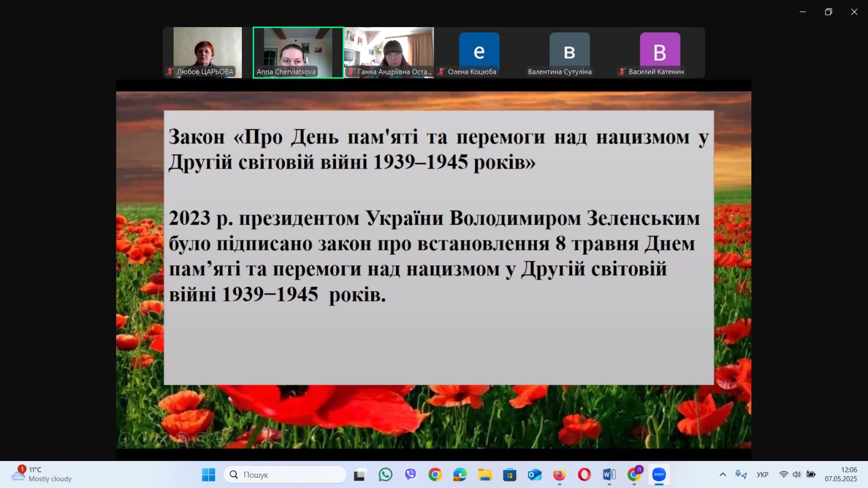The height and width of the screenshot is (488, 868).
Task: Open WhatsApp from the taskbar
Action: pos(385,475)
